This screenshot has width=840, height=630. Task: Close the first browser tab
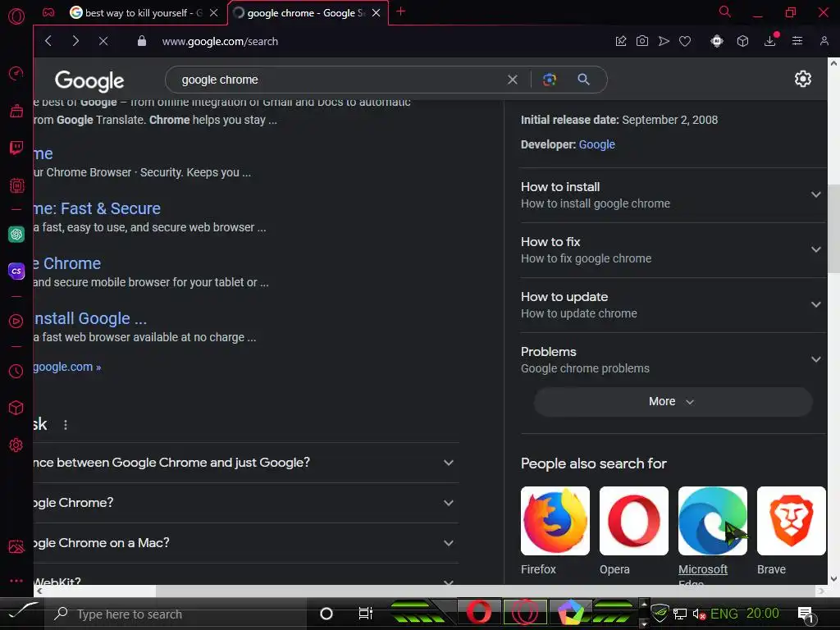pos(214,13)
